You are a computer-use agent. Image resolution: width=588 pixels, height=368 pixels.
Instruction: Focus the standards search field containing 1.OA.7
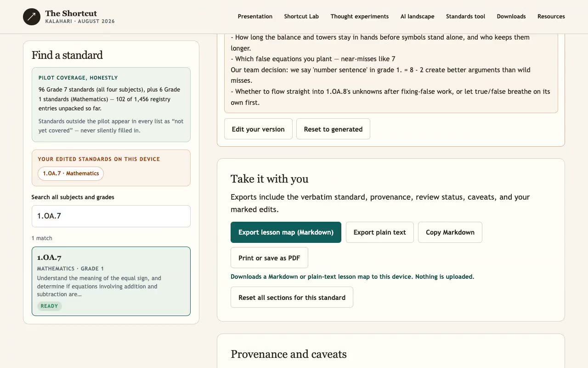point(111,216)
